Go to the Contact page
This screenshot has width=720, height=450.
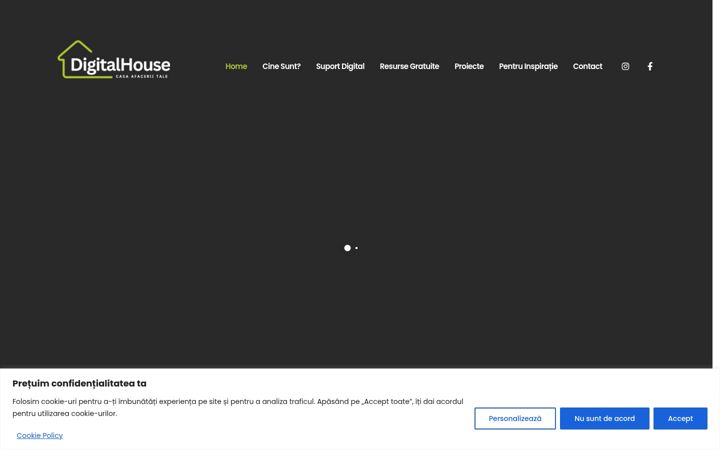pyautogui.click(x=587, y=66)
